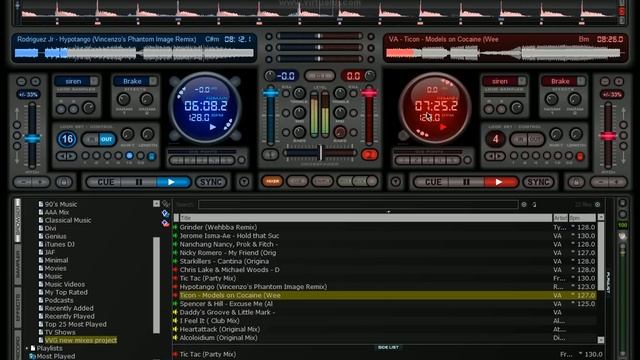Toggle the right deck loop OUT button
Viewport: 640px width, 360px height.
(536, 140)
